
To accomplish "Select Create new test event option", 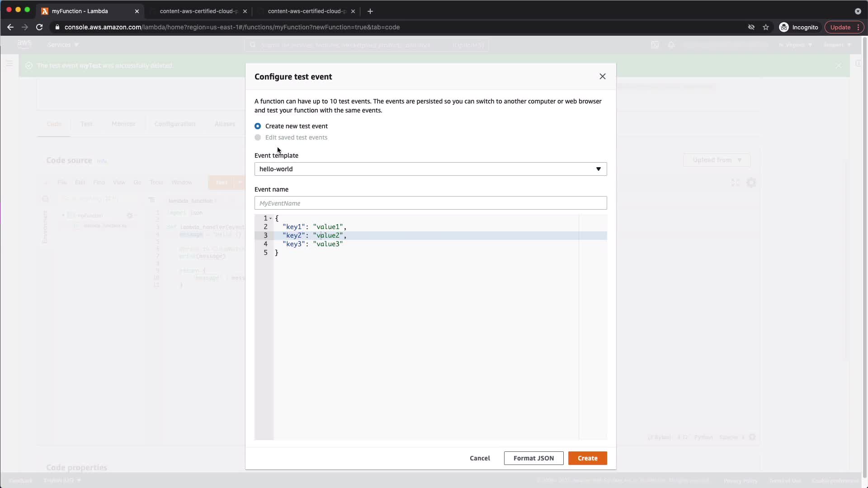I will point(258,126).
